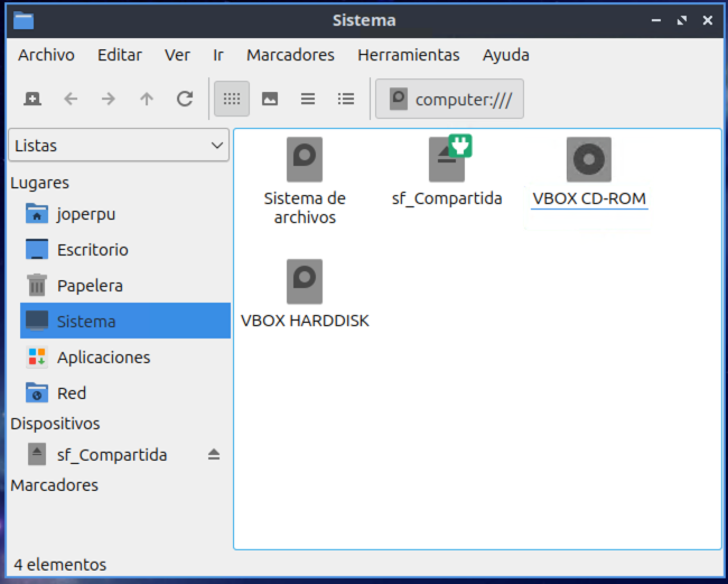
Task: Go to parent folder with up arrow
Action: pos(147,99)
